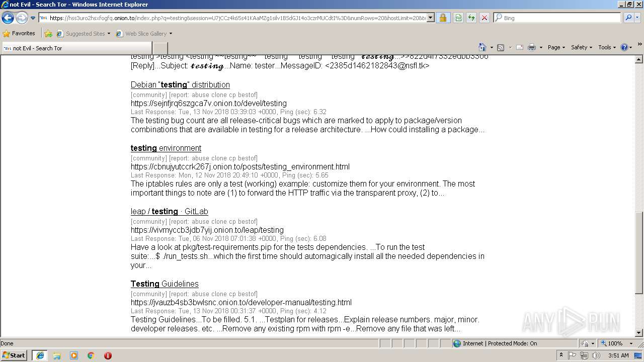Open the 'Testing Guidelines' result link

coord(165,284)
